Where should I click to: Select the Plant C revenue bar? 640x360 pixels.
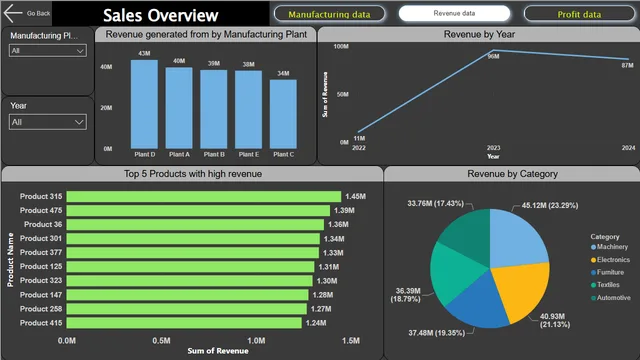(x=283, y=114)
